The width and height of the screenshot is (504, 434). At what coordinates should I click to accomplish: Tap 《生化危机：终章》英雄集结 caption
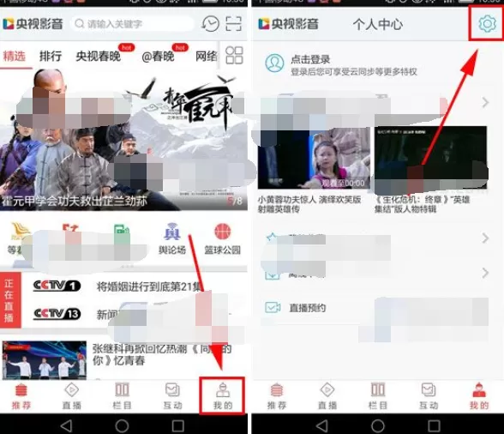(422, 204)
